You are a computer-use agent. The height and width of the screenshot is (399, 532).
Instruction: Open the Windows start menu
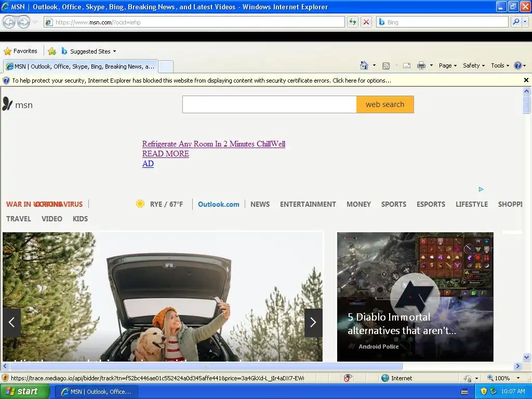(24, 391)
